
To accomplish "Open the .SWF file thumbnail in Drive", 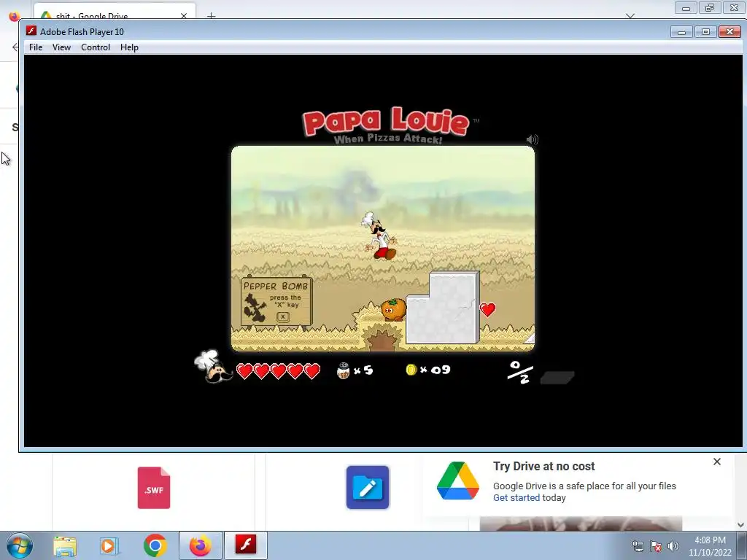I will pos(154,488).
